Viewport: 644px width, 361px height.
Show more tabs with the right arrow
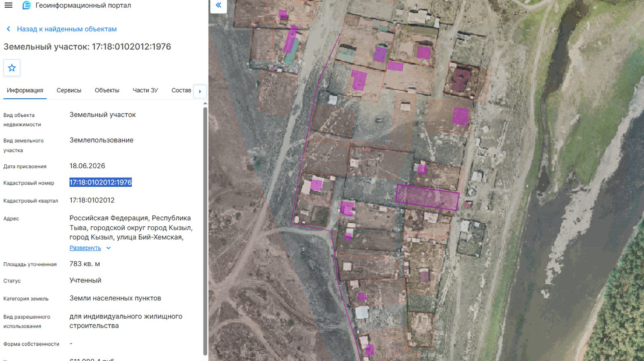pyautogui.click(x=200, y=91)
